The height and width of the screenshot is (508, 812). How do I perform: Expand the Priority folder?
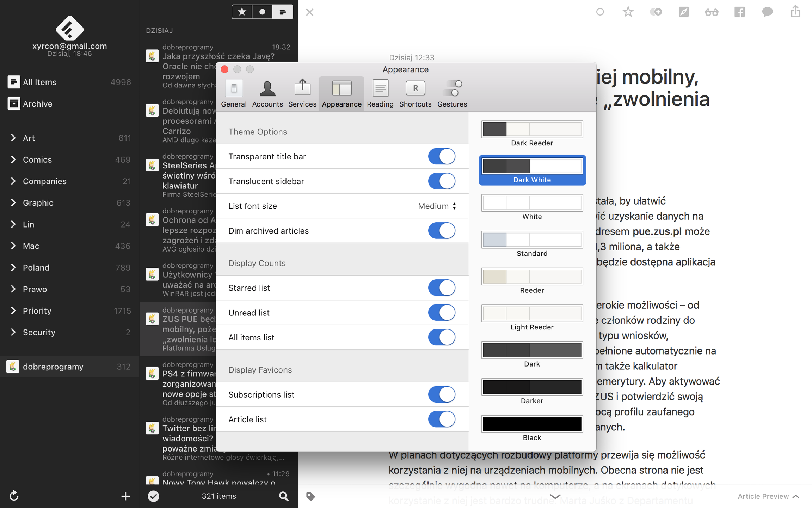click(x=13, y=310)
